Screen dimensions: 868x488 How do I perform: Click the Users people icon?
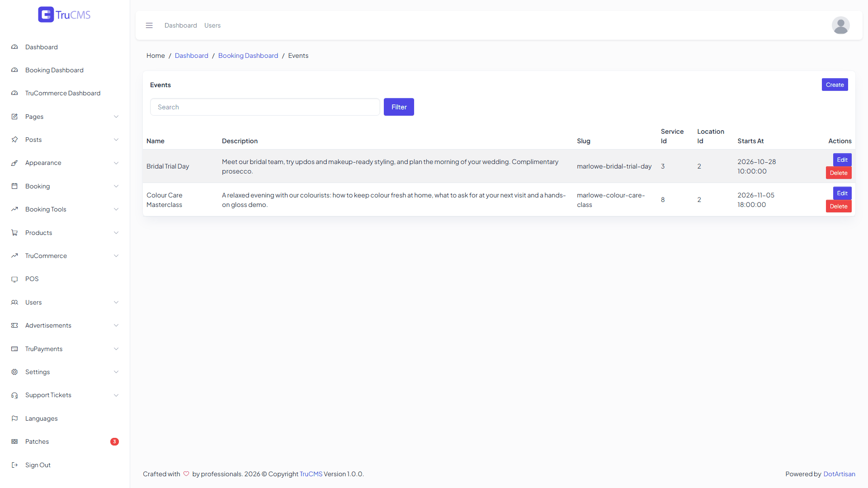(14, 302)
